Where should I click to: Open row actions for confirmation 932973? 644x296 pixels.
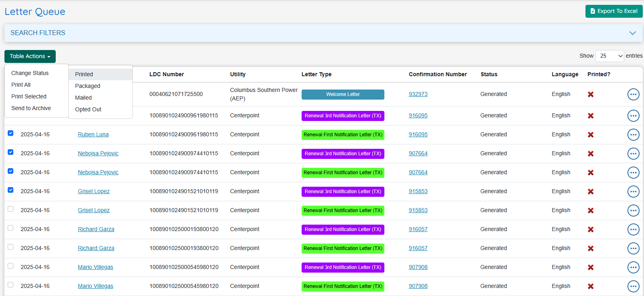pyautogui.click(x=633, y=94)
